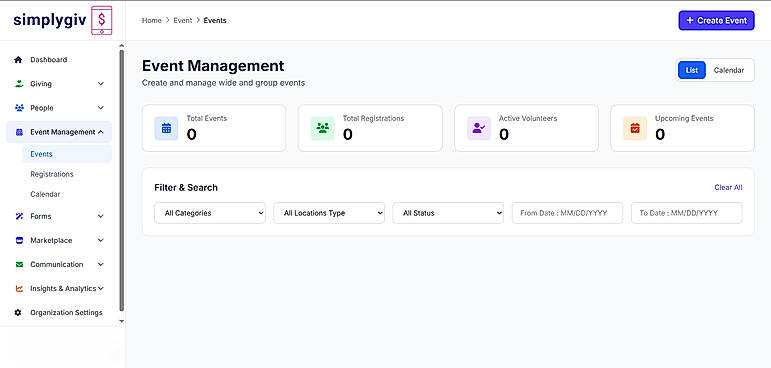
Task: Click the Forms icon in sidebar
Action: point(19,216)
